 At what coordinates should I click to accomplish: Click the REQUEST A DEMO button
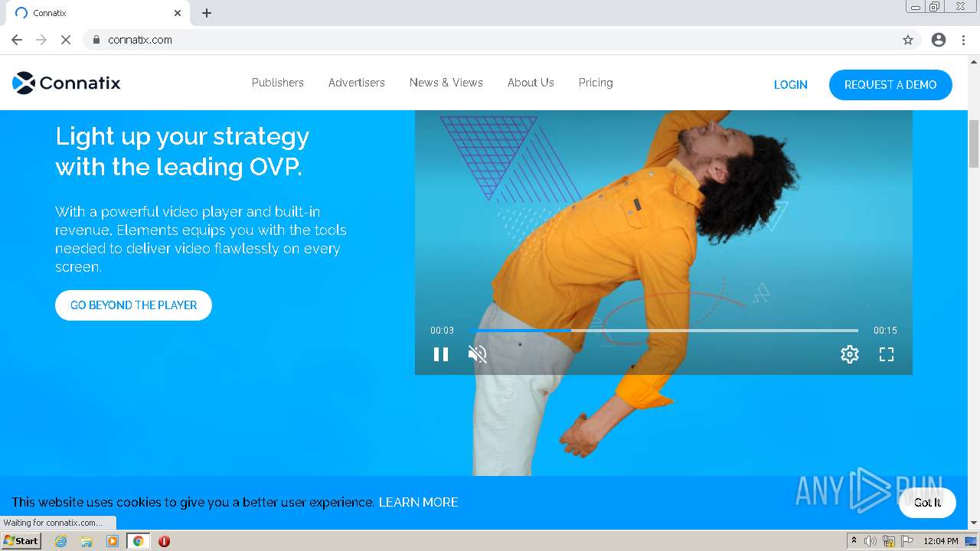click(890, 85)
